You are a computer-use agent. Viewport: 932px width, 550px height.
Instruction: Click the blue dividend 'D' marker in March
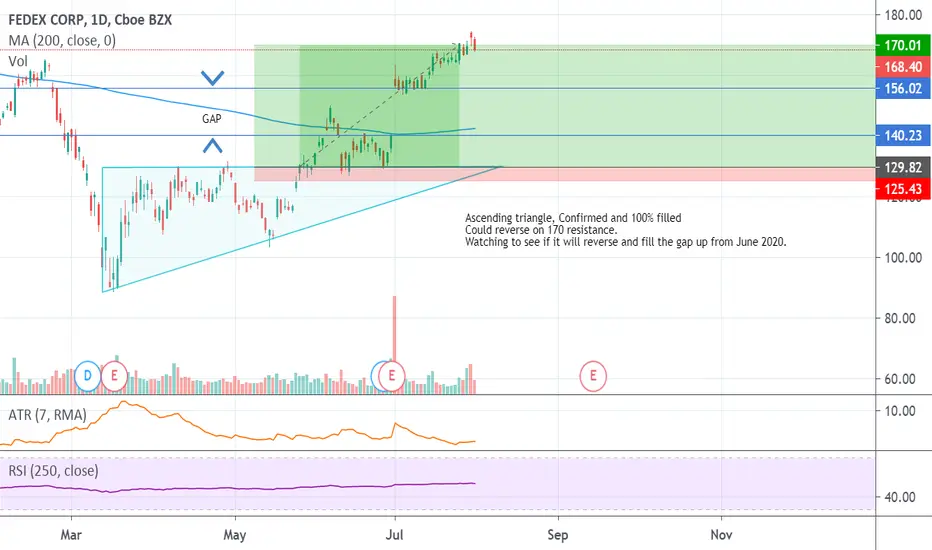[87, 376]
